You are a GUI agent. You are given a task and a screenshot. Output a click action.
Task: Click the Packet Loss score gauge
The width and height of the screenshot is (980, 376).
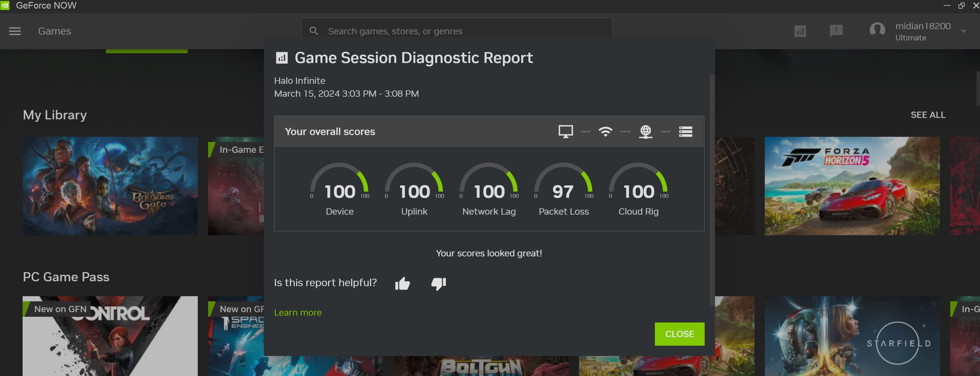(x=564, y=188)
